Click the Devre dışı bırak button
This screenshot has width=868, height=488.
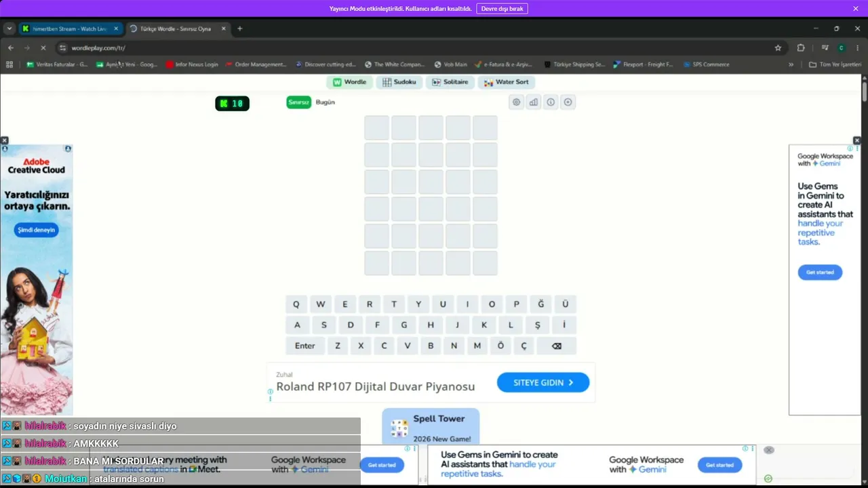click(x=502, y=9)
